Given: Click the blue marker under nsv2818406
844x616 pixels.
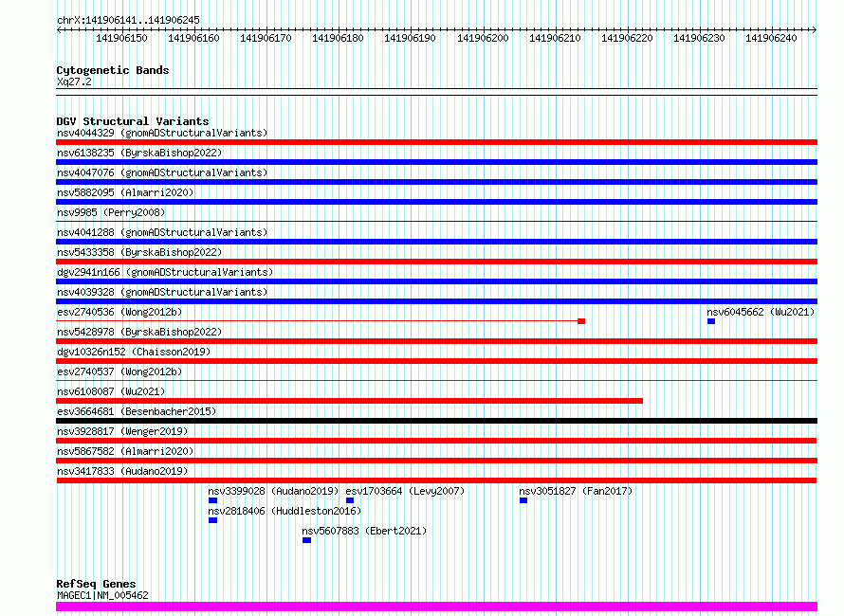Looking at the screenshot, I should 212,520.
